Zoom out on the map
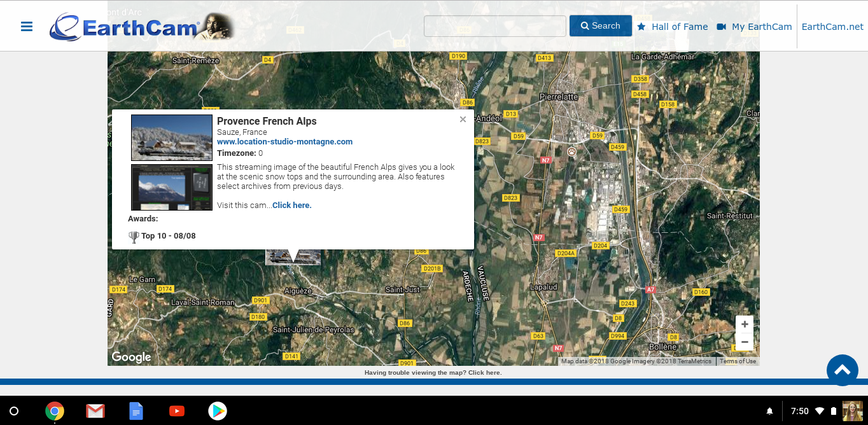 coord(744,342)
